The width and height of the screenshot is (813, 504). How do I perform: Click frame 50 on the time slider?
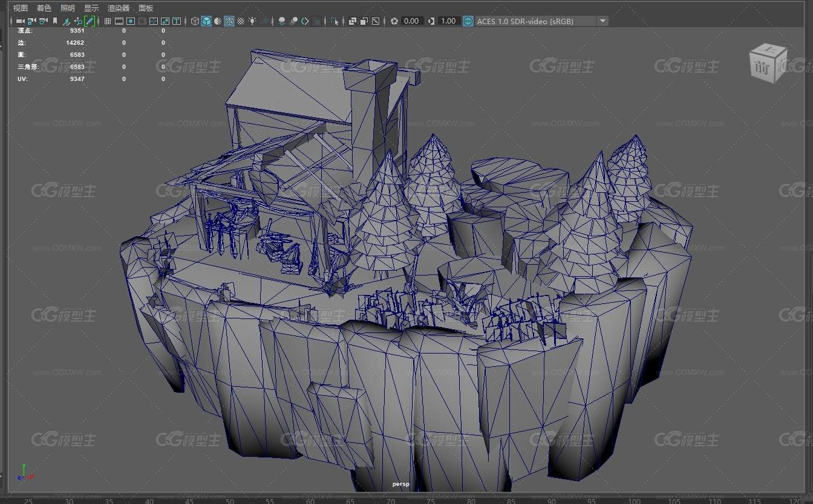(x=229, y=501)
